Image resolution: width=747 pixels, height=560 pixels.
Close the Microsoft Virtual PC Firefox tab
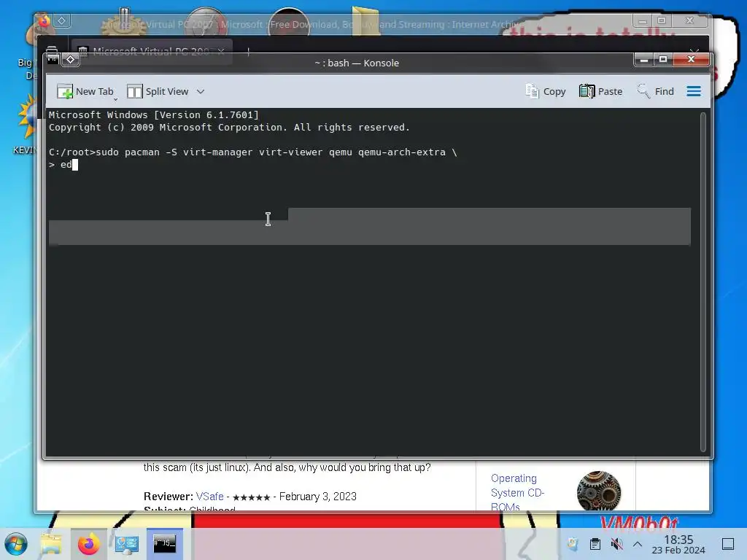pos(221,50)
